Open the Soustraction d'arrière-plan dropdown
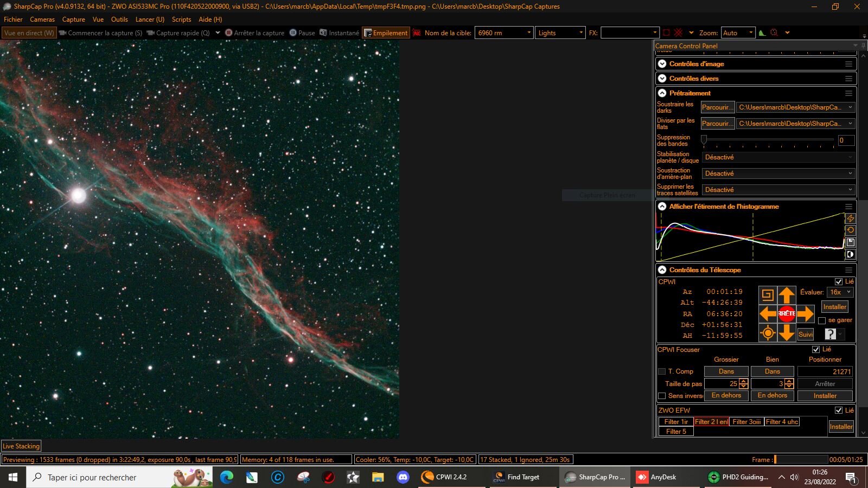The height and width of the screenshot is (488, 868). pos(779,174)
